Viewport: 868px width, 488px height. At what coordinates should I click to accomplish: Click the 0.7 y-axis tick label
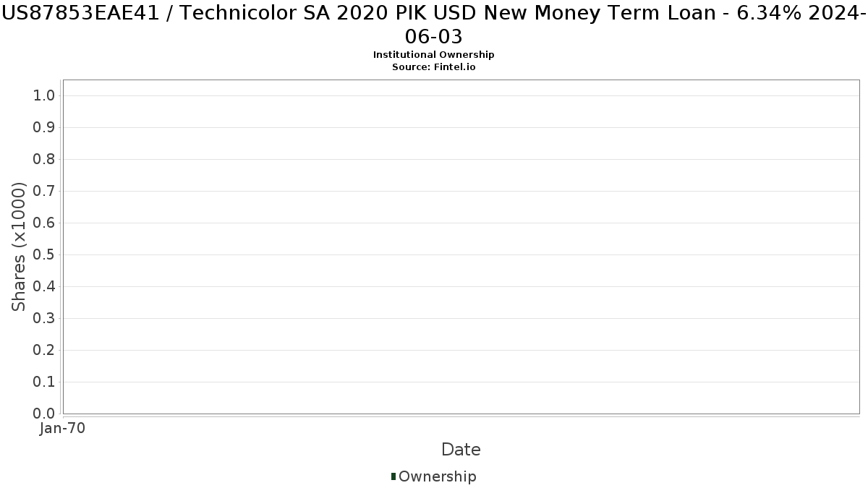[x=44, y=192]
